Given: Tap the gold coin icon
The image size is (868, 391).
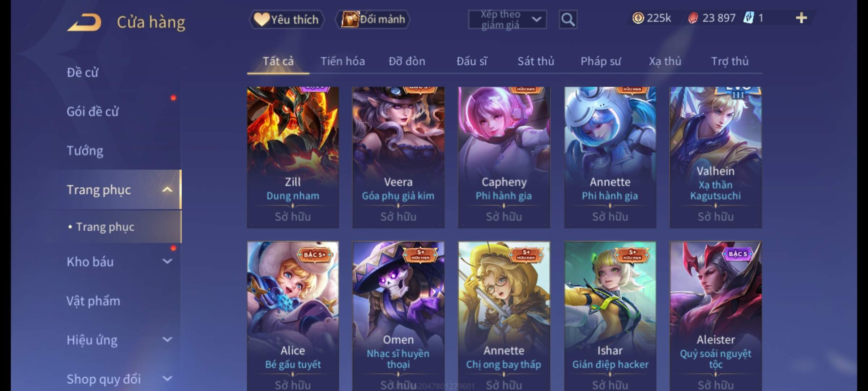Looking at the screenshot, I should (638, 18).
